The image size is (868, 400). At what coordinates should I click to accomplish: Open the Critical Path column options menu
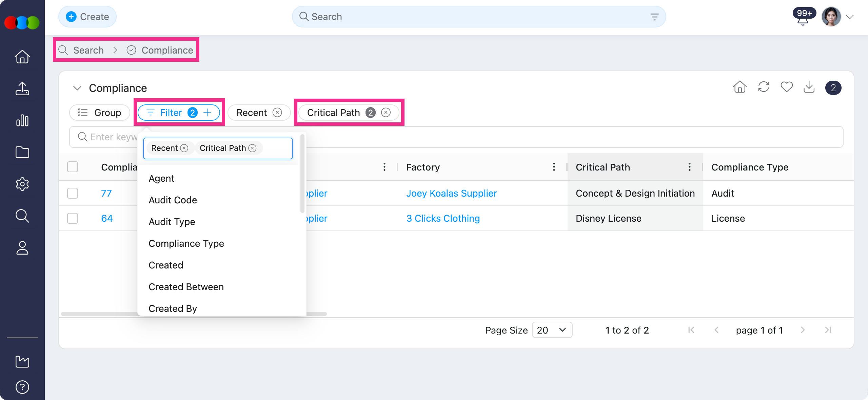(x=689, y=167)
